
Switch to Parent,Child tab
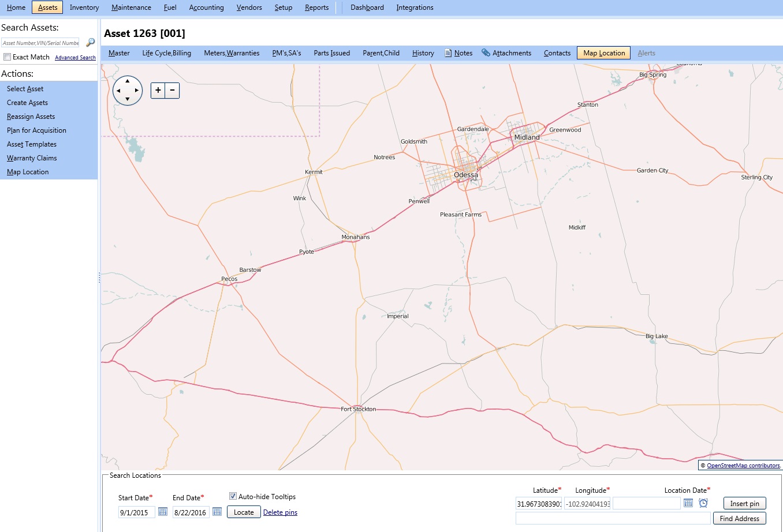381,53
